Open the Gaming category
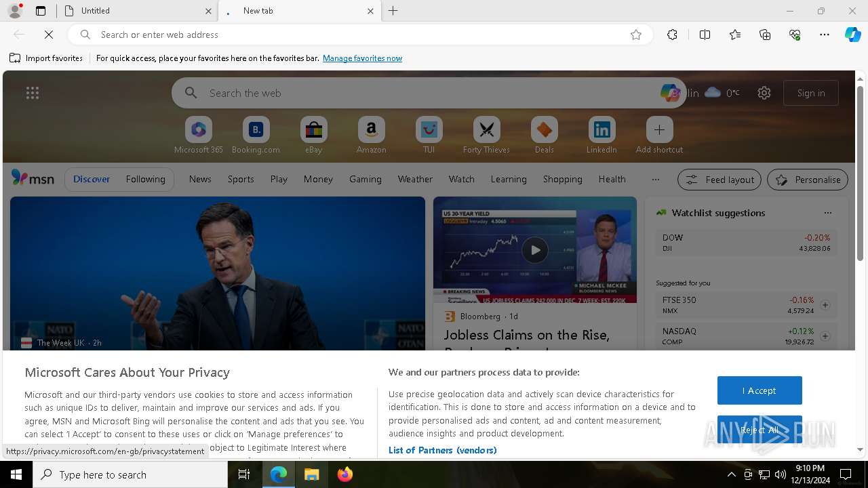 click(366, 179)
